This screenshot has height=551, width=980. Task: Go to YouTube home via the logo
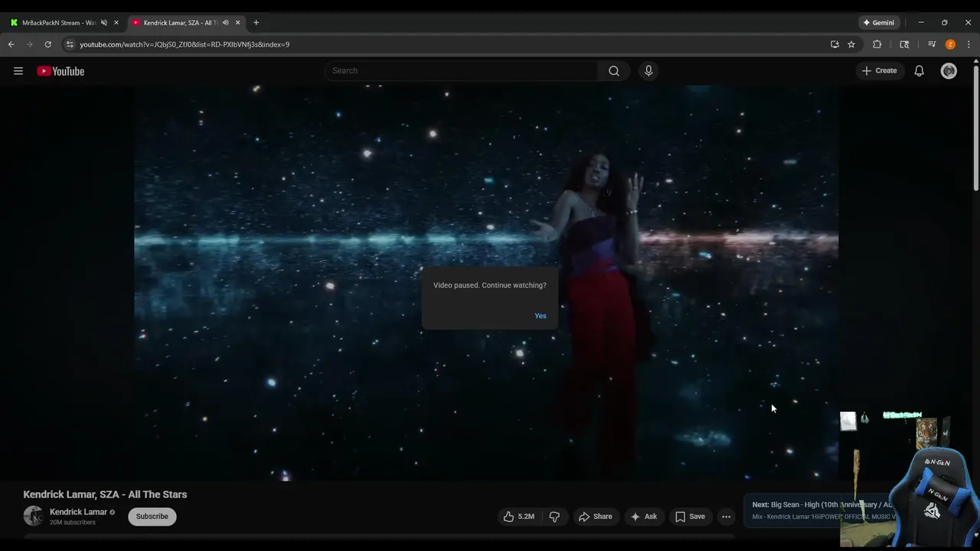(60, 71)
